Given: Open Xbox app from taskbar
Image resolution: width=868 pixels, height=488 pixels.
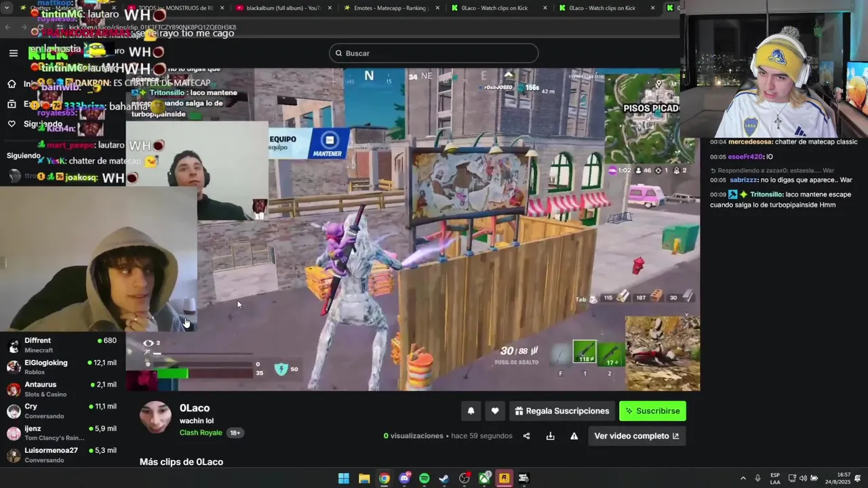Looking at the screenshot, I should tap(485, 479).
